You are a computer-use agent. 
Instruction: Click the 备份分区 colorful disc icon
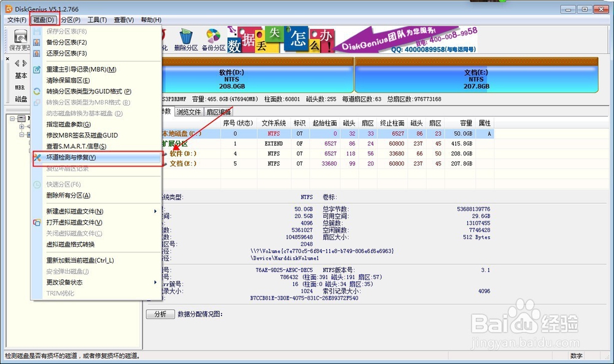tap(214, 36)
